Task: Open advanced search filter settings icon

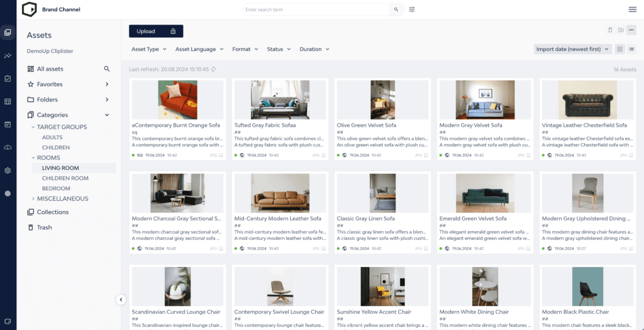Action: (412, 9)
